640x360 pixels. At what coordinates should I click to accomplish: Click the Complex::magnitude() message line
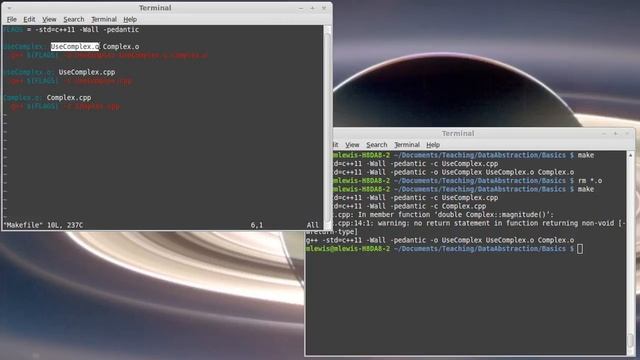coord(442,215)
